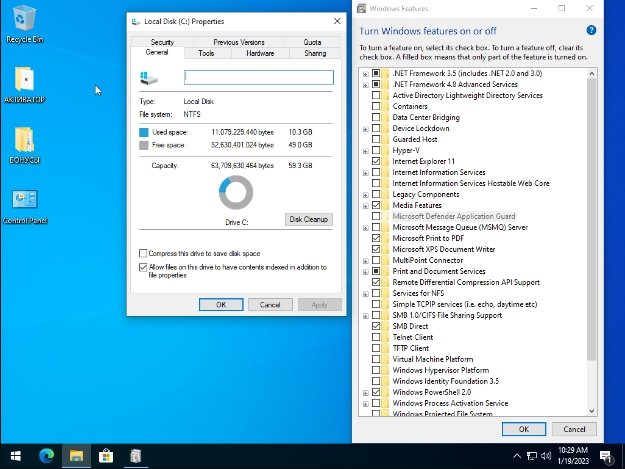
Task: Open the network tray icon
Action: (x=532, y=456)
